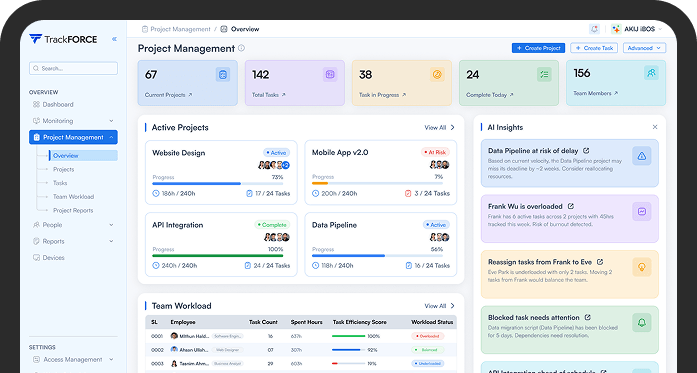
Task: Open Reassign tasks insight external link icon
Action: (600, 262)
